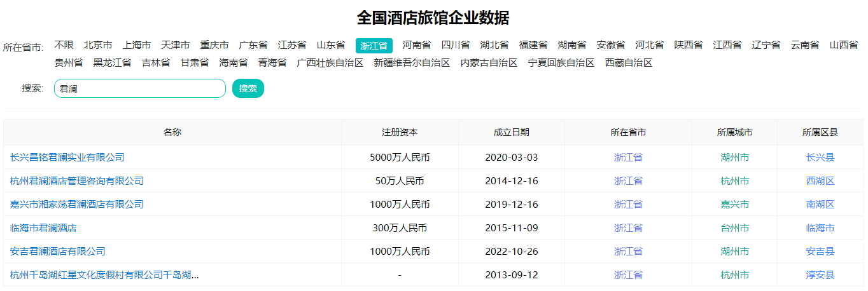Open 临海市君澜酒店 company link

43,228
